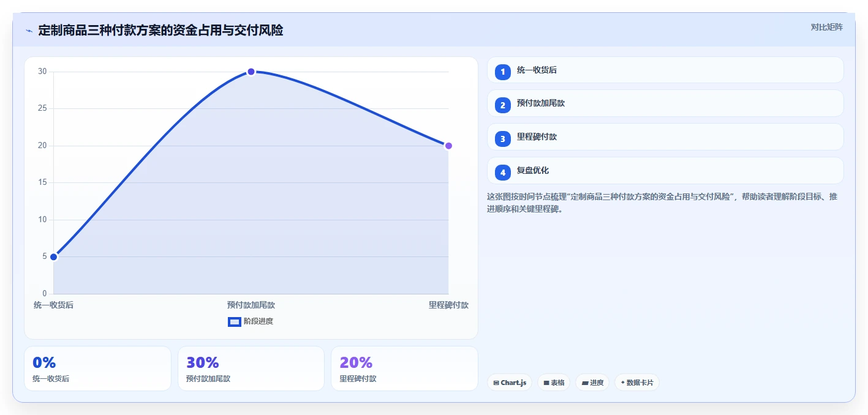Click the number 4 badge
The height and width of the screenshot is (415, 868).
(x=503, y=173)
